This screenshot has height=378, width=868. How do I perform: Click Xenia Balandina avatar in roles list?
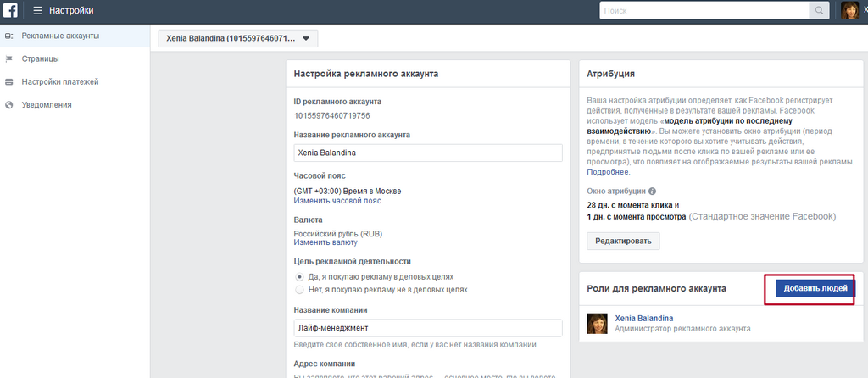(598, 323)
